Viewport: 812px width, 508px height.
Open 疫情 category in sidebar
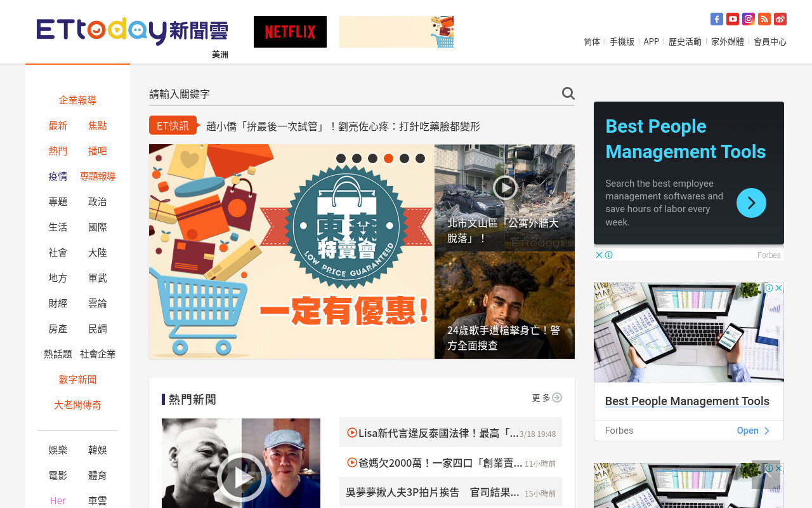(58, 177)
